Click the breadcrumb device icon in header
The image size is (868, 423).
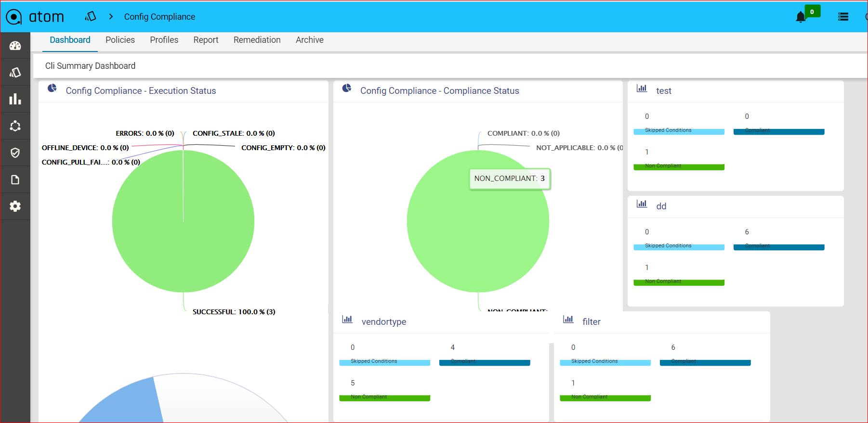91,16
